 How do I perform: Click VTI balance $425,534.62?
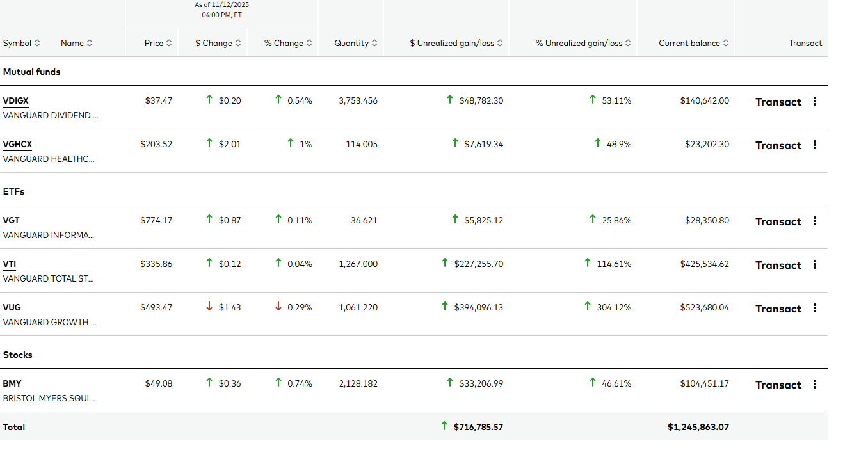[705, 264]
